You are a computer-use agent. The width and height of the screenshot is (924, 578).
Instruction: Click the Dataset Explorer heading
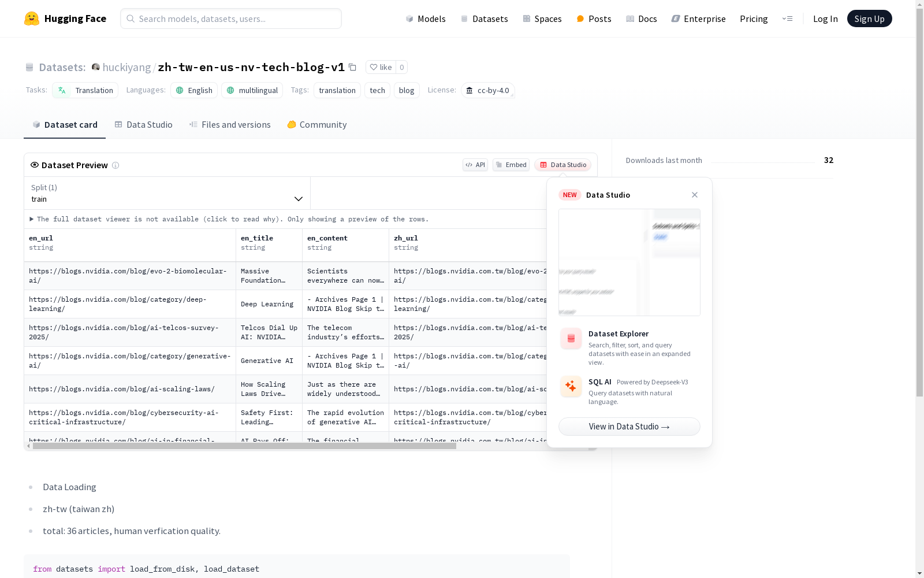619,334
